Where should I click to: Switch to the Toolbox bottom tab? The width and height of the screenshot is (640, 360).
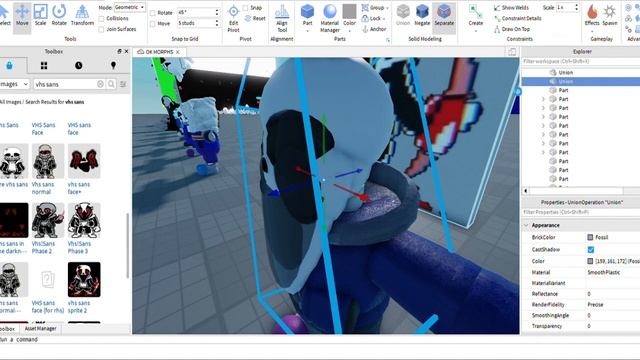click(x=7, y=329)
